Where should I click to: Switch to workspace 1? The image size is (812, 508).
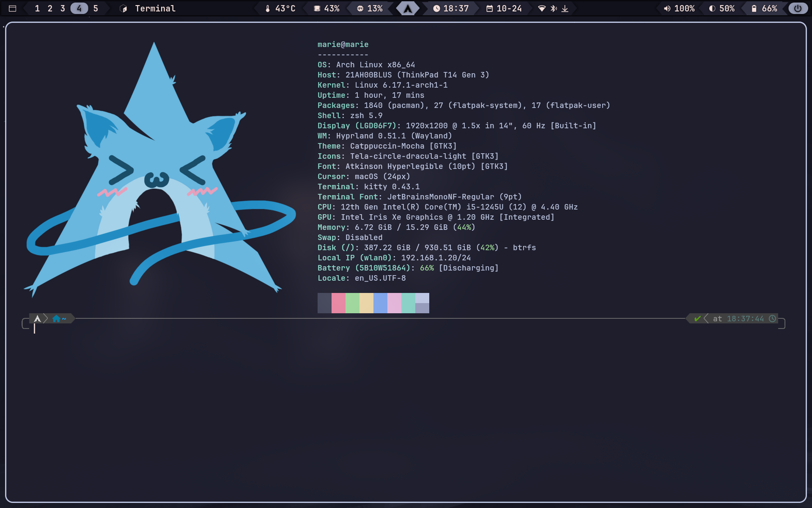point(36,8)
